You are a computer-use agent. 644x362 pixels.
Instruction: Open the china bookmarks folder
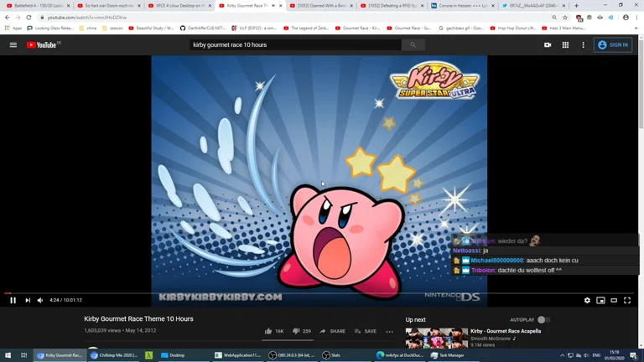click(x=87, y=28)
